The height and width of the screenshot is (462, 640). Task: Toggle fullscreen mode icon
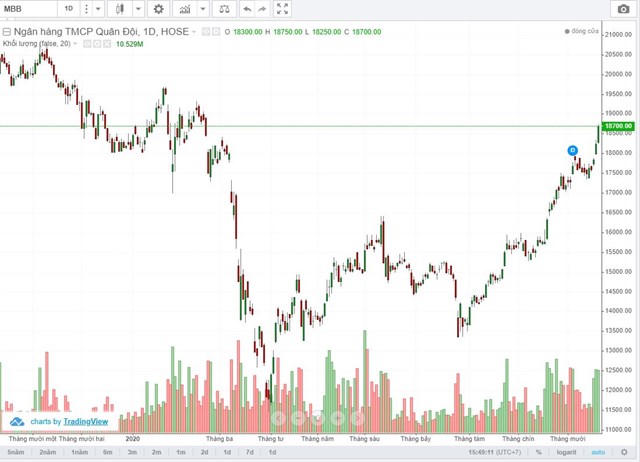click(x=282, y=9)
